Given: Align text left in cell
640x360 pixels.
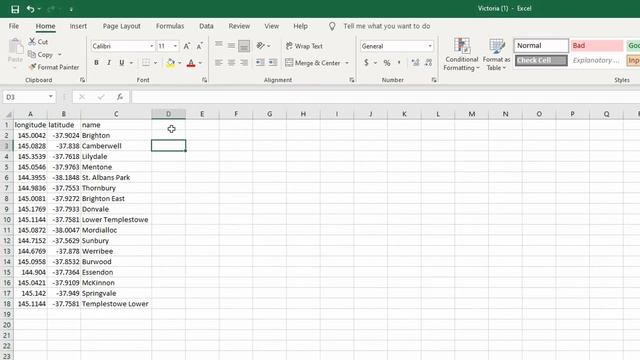Looking at the screenshot, I should pos(219,63).
